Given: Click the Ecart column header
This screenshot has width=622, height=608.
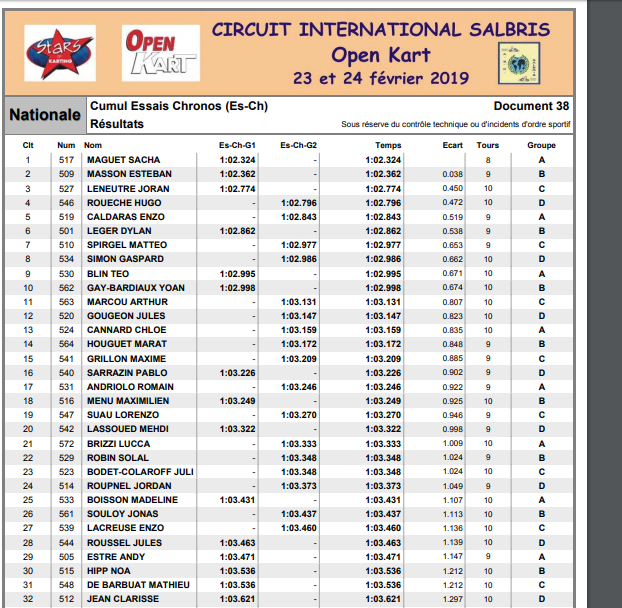Looking at the screenshot, I should point(452,145).
